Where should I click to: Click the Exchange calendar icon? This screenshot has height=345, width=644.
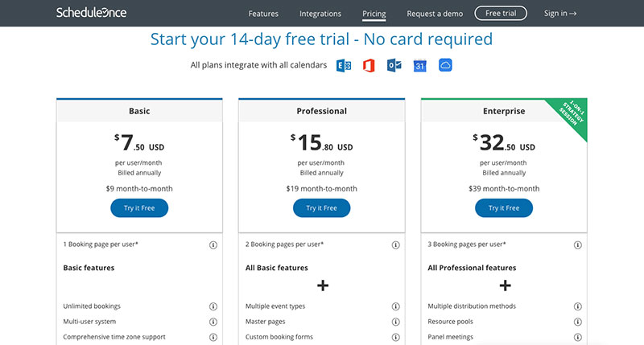click(x=344, y=66)
